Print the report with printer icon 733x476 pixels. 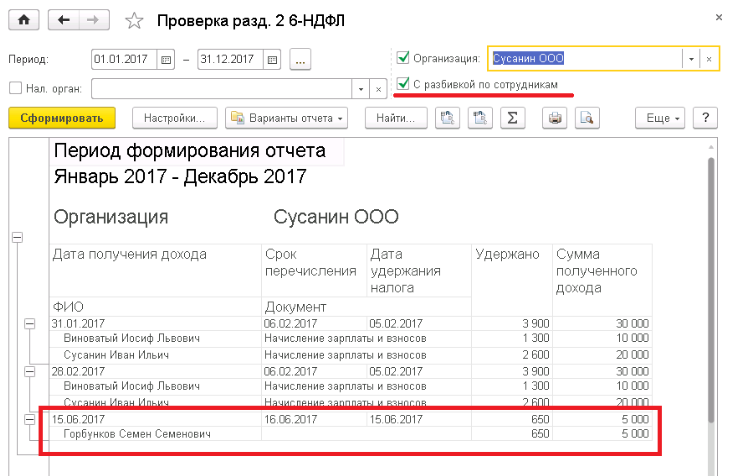coord(554,118)
